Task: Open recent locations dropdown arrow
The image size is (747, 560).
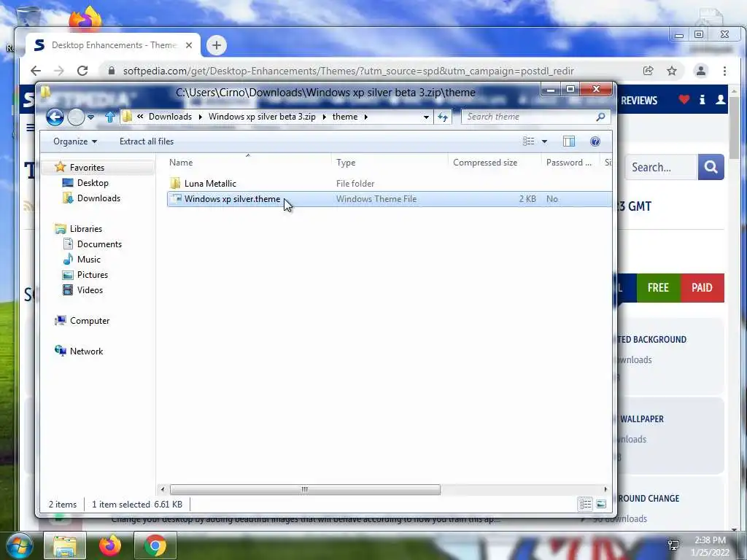Action: tap(90, 117)
